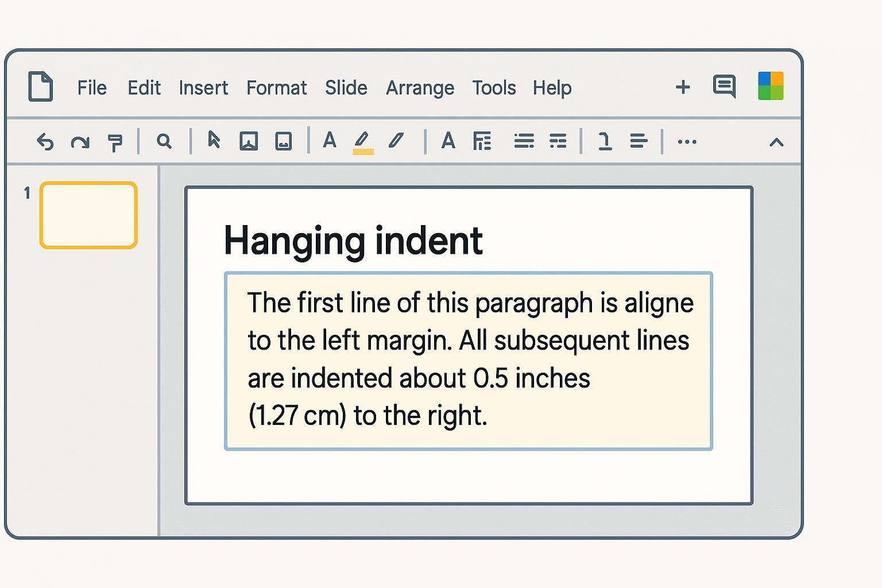Click the document file icon
The image size is (882, 588).
[41, 87]
